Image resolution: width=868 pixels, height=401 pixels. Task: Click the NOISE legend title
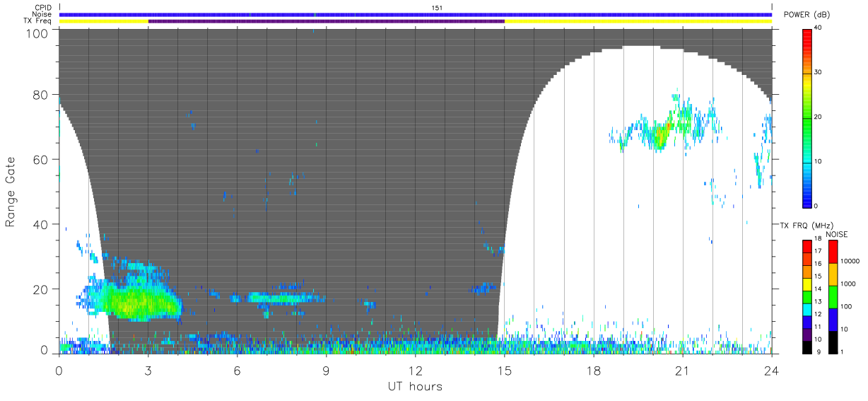coord(837,235)
